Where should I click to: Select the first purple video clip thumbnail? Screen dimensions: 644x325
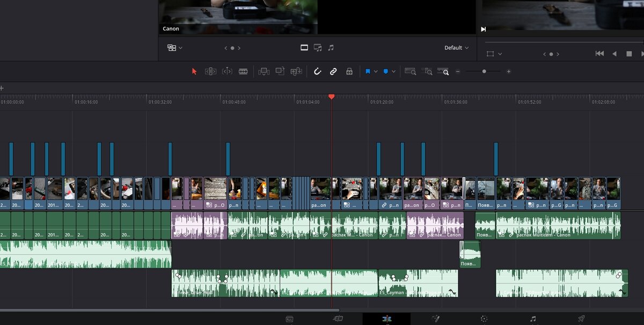click(177, 189)
